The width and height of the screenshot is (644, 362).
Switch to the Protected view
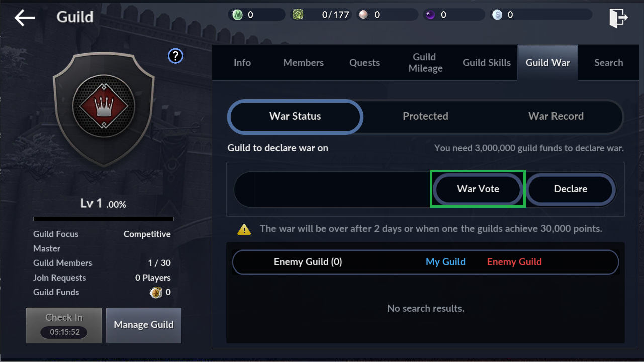pyautogui.click(x=425, y=116)
